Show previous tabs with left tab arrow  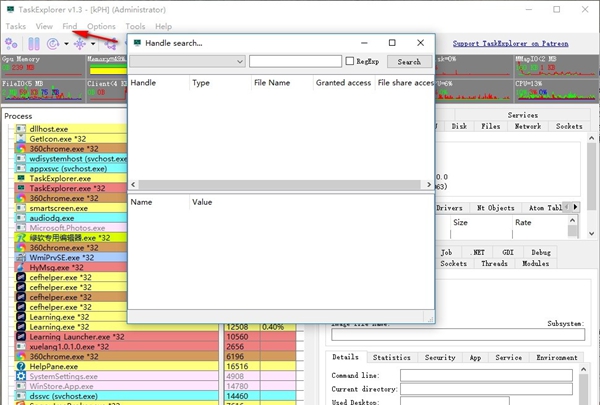coord(567,207)
